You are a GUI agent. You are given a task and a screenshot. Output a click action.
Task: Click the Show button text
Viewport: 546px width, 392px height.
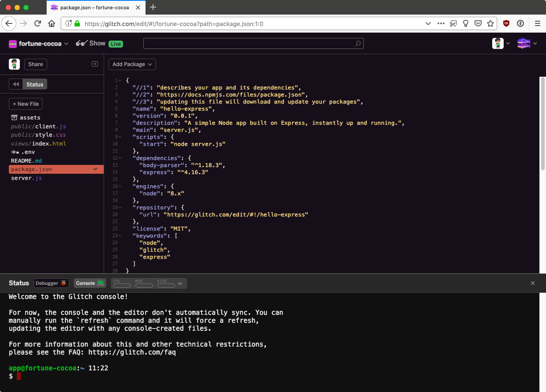click(x=97, y=43)
